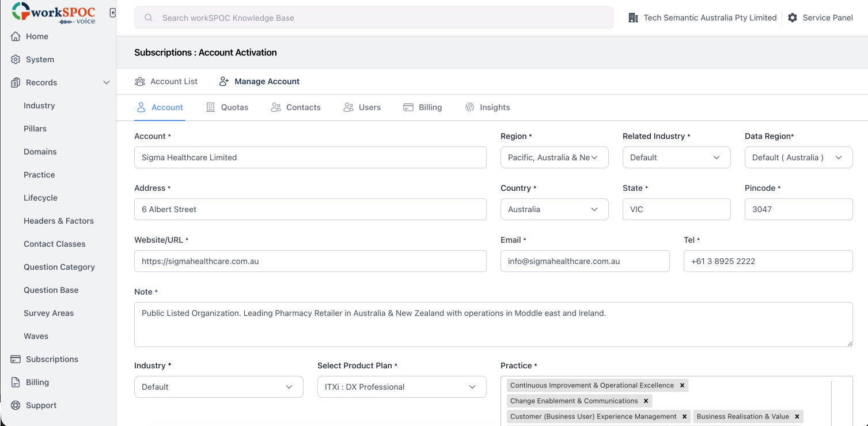
Task: Click the Records clipboard icon
Action: [x=16, y=82]
